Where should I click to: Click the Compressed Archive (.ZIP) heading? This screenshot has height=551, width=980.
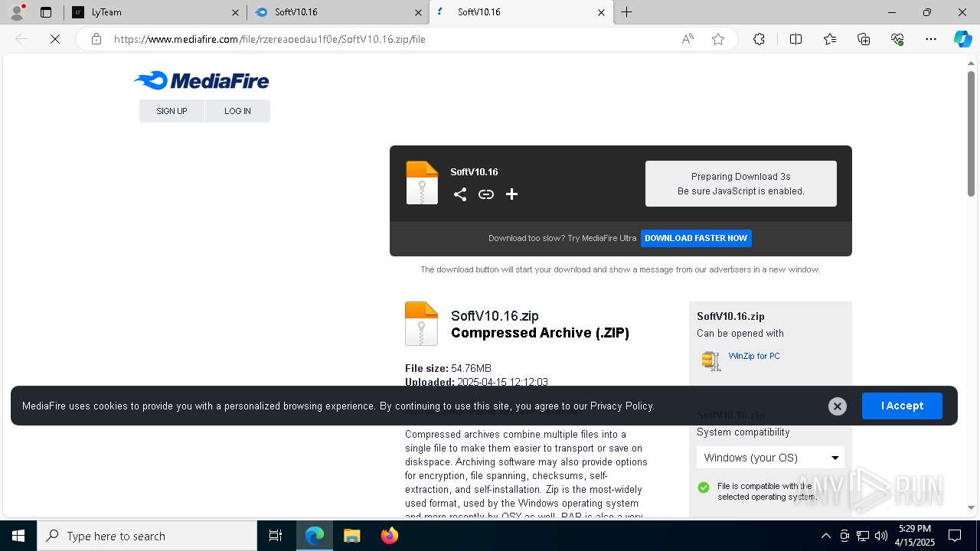pos(540,333)
